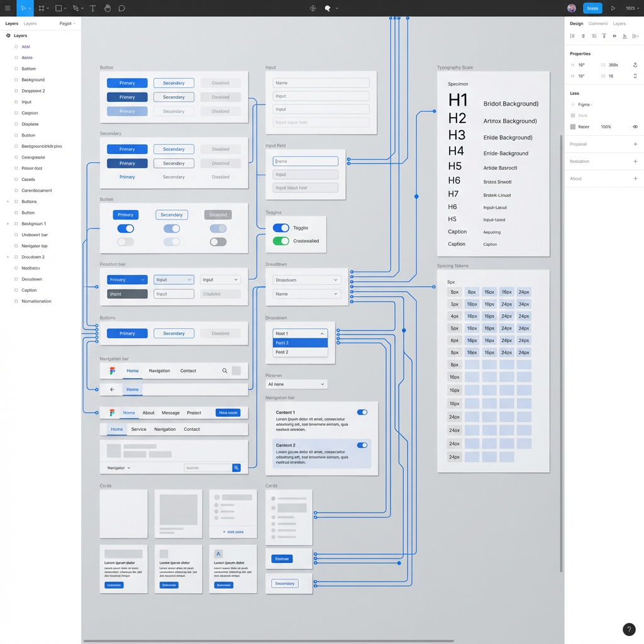This screenshot has width=644, height=644.
Task: Switch to the Comment tab
Action: pyautogui.click(x=597, y=23)
